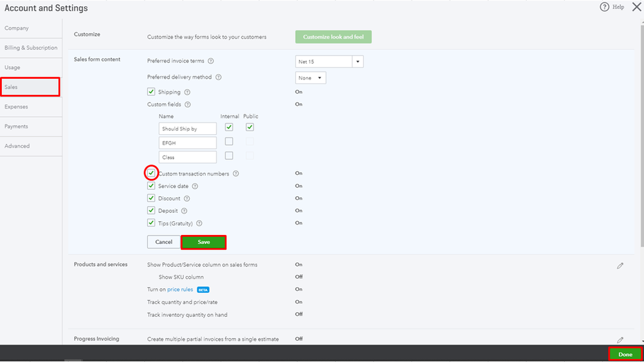This screenshot has width=644, height=362.
Task: Switch to the Advanced settings tab
Action: pyautogui.click(x=17, y=146)
